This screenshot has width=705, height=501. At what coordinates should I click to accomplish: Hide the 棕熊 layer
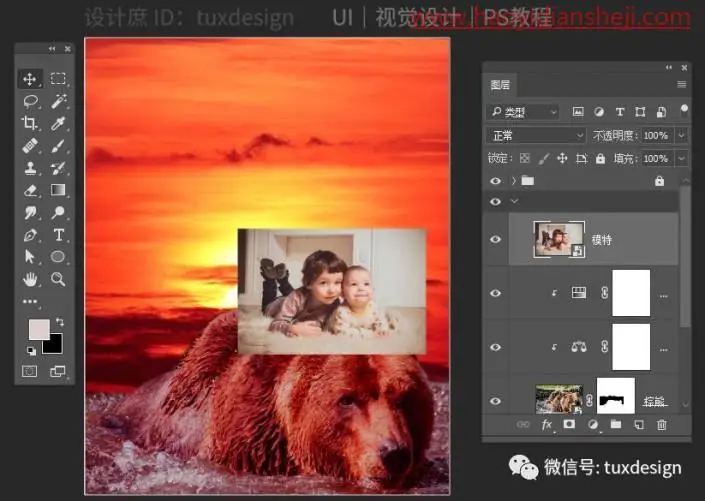[495, 401]
